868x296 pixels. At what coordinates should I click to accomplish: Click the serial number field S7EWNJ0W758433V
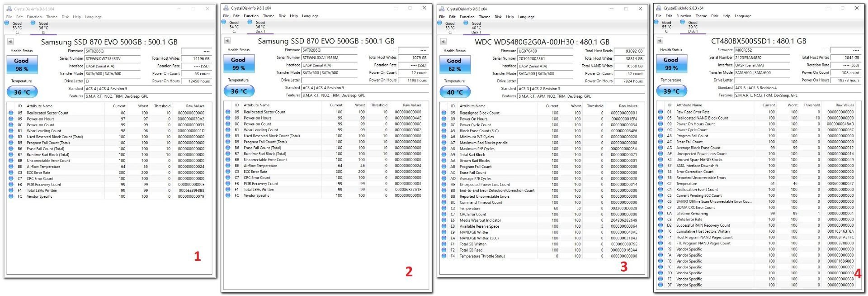[x=112, y=58]
